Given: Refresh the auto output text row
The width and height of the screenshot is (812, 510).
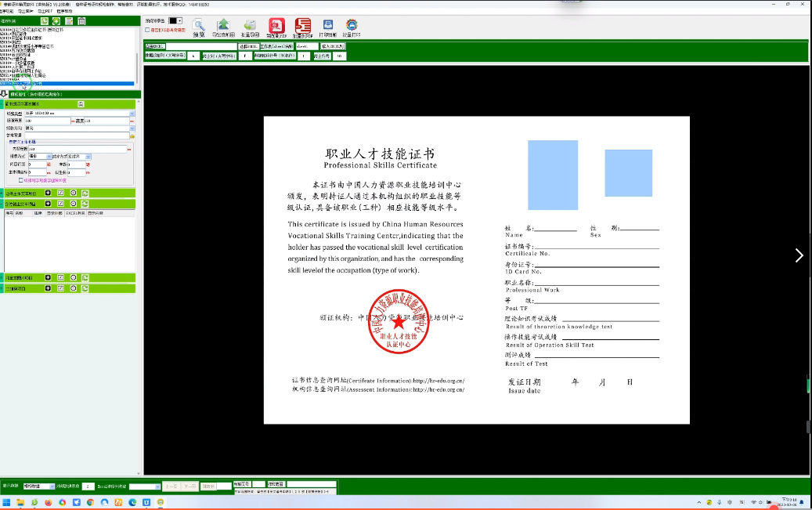Looking at the screenshot, I should pos(85,204).
